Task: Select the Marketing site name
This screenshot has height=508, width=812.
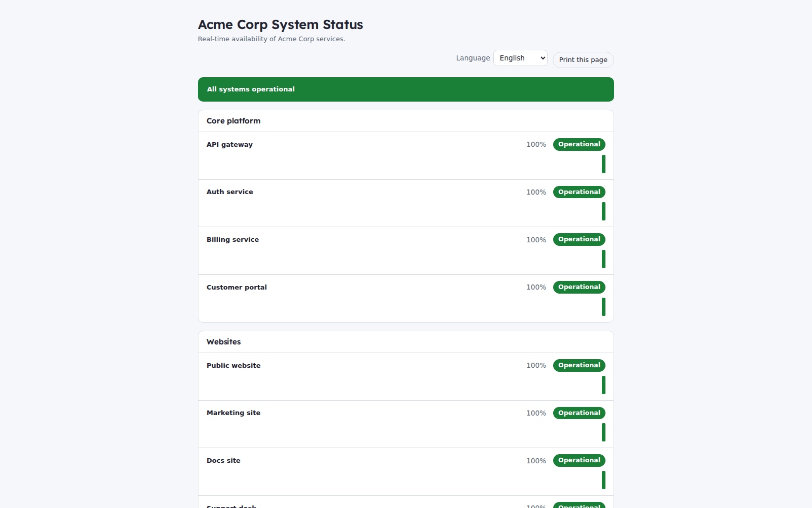Action: click(x=233, y=413)
